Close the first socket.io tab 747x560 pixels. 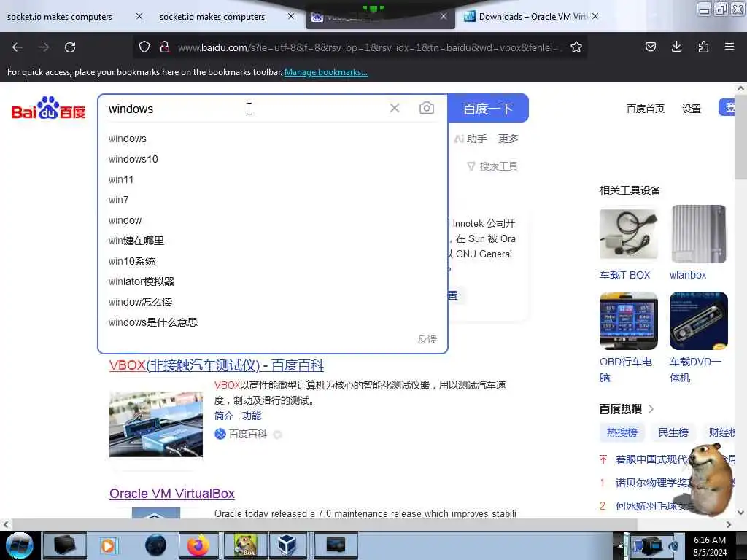pyautogui.click(x=139, y=16)
